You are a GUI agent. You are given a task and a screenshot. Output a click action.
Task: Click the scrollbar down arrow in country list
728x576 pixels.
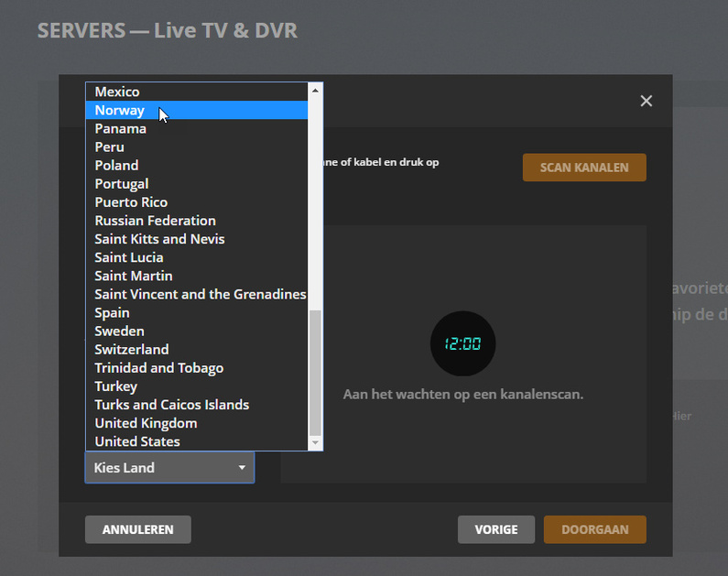[315, 443]
